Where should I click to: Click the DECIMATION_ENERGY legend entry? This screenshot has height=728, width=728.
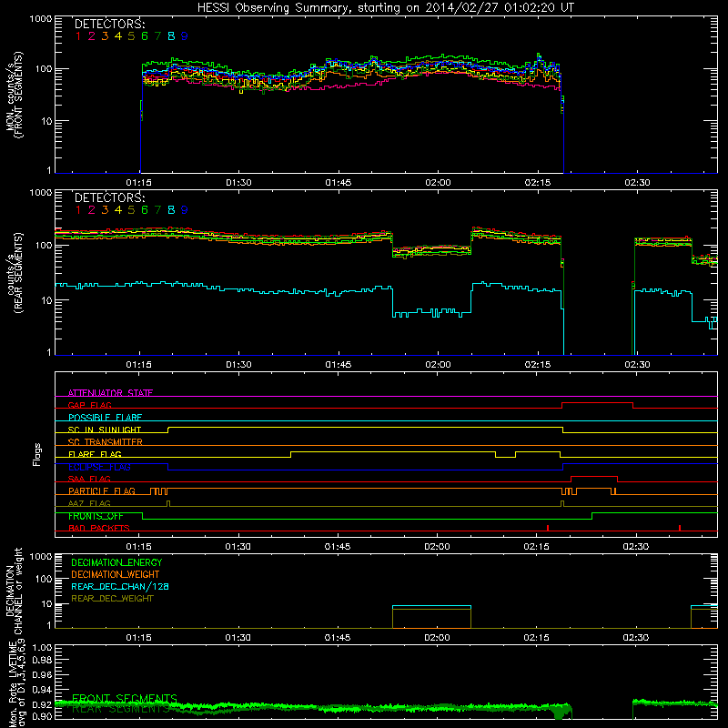coord(116,562)
